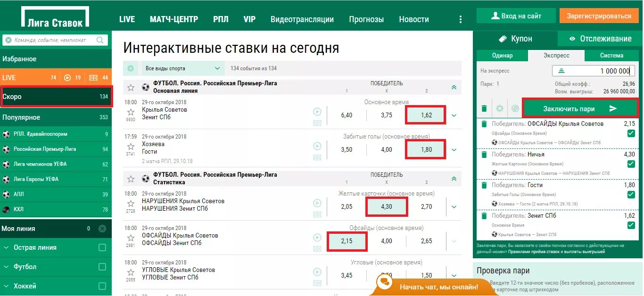Open Лига чемпионов УЕФА in sidebar
This screenshot has height=296, width=644.
point(56,164)
